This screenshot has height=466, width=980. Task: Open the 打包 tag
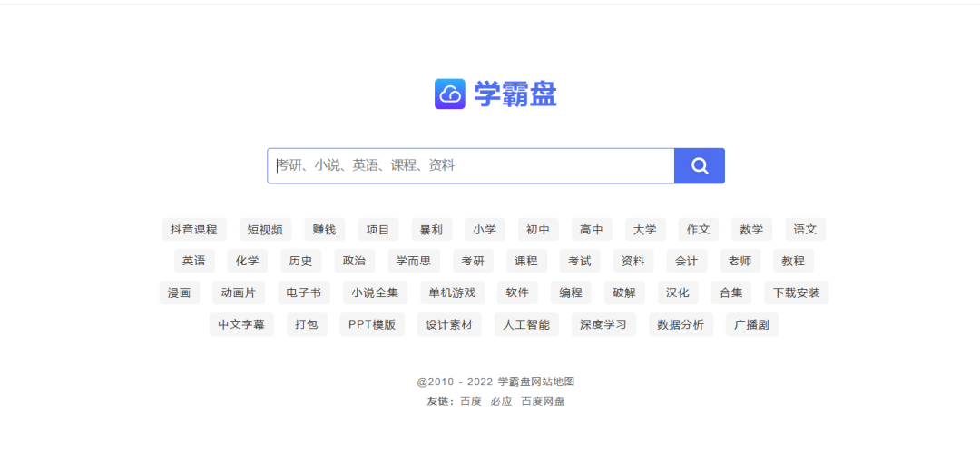point(307,324)
